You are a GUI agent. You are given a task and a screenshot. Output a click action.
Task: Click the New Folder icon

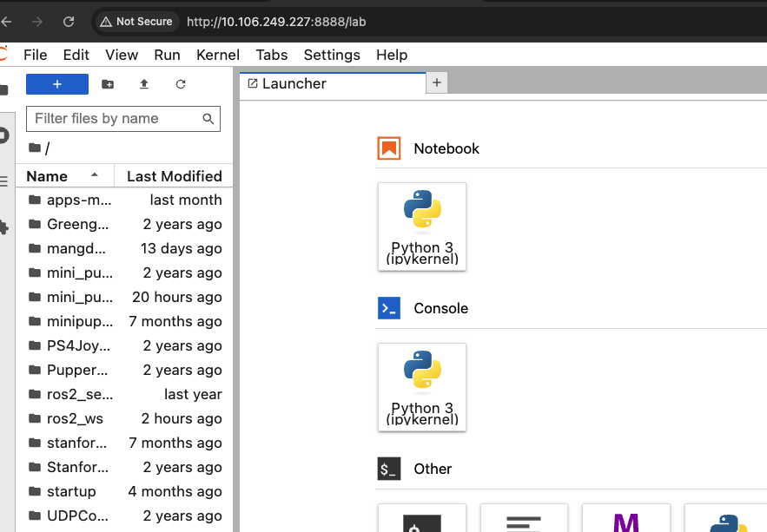click(x=108, y=84)
